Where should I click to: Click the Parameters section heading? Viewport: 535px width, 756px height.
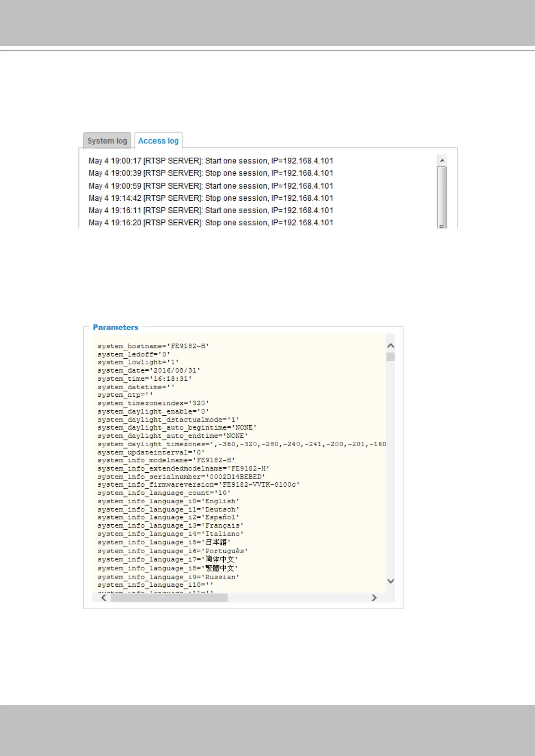click(x=115, y=327)
